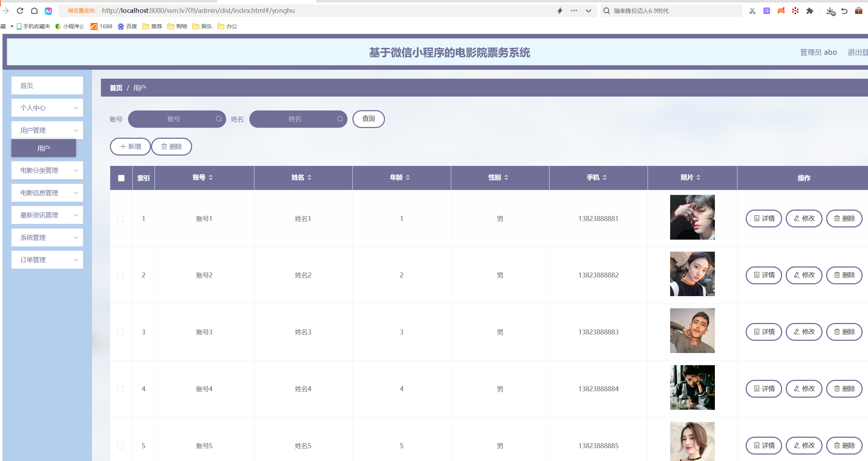Expand the 最新资讯管理 sidebar menu
This screenshot has width=868, height=461.
47,215
